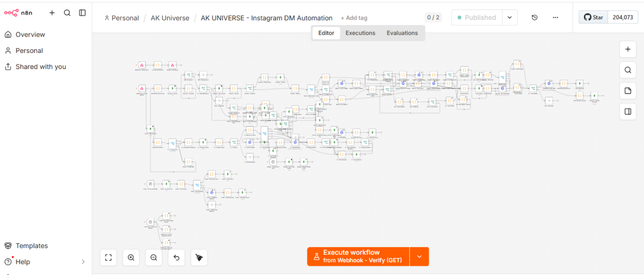This screenshot has height=275, width=644.
Task: Collapse the sidebar panel icon
Action: [x=82, y=13]
